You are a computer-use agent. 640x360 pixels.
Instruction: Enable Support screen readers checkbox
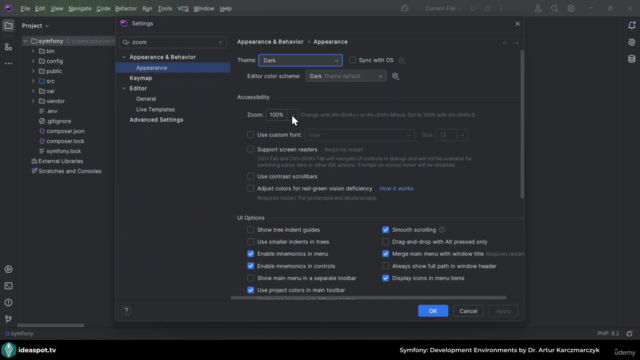251,149
